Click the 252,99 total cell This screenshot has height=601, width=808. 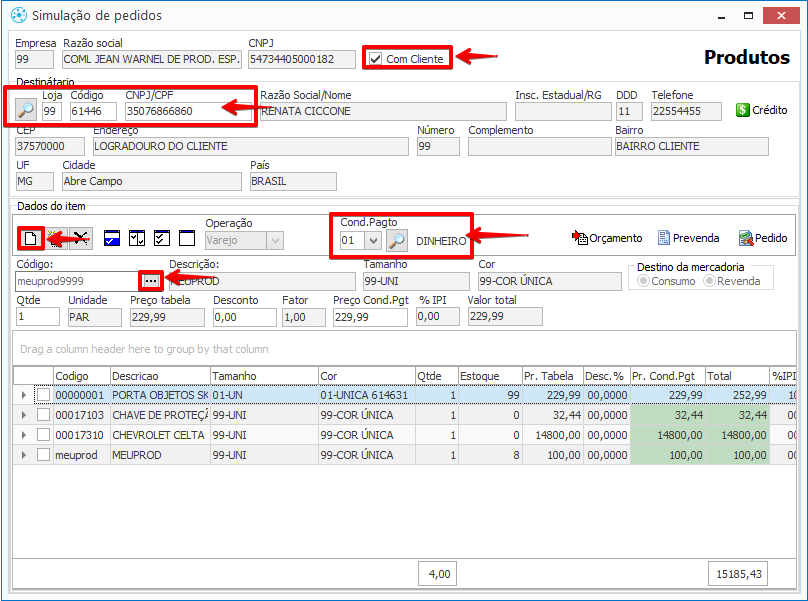[737, 395]
